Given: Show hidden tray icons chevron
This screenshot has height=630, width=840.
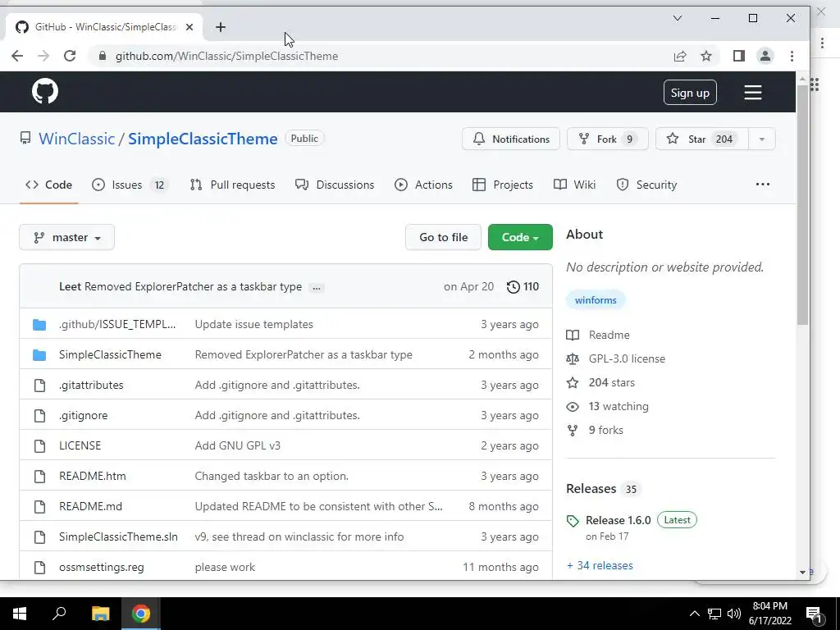Looking at the screenshot, I should click(x=694, y=614).
